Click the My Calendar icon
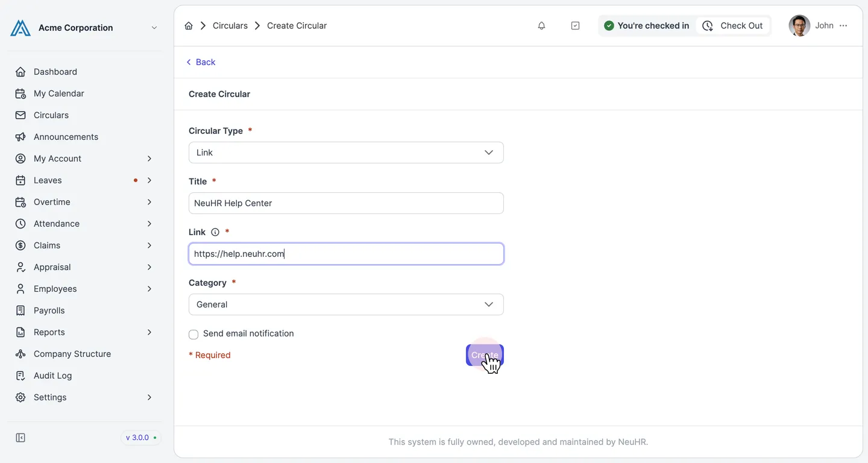This screenshot has width=868, height=463. click(x=20, y=93)
